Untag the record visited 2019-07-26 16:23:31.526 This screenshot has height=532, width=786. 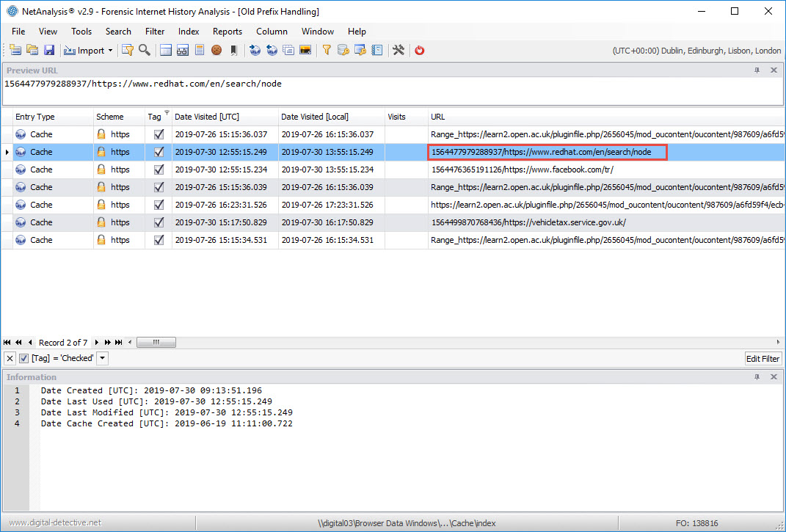159,205
